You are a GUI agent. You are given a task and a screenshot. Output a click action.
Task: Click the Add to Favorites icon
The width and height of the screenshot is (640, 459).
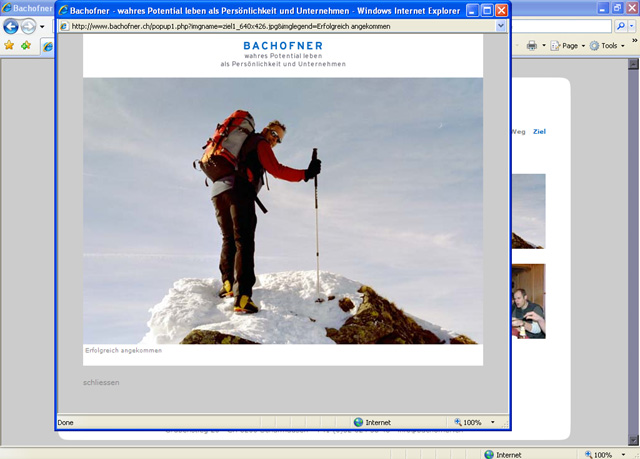25,46
